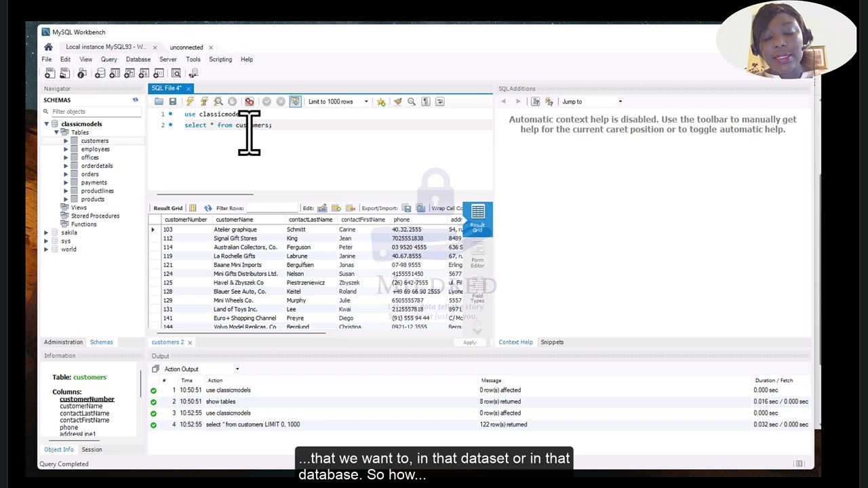
Task: Click the Apply button below results
Action: click(x=469, y=342)
